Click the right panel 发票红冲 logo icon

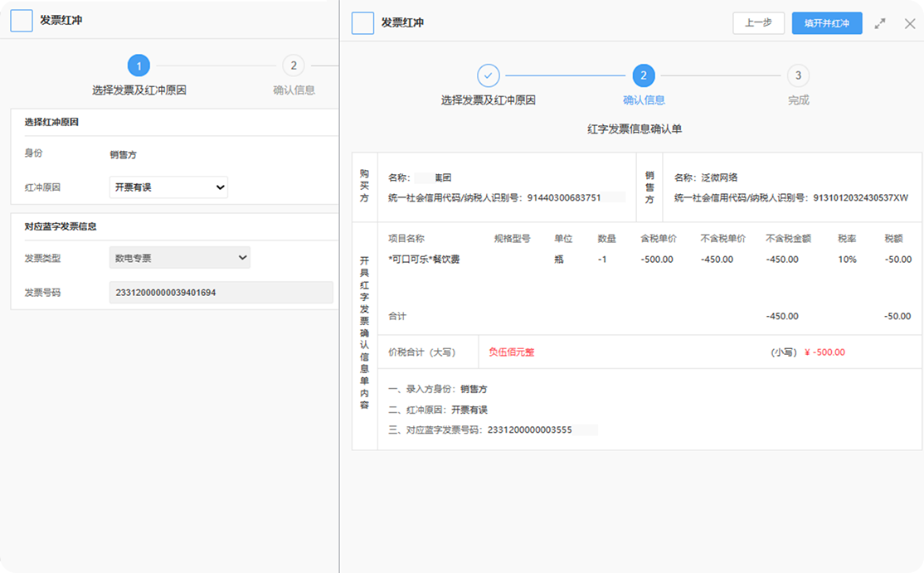[x=362, y=23]
